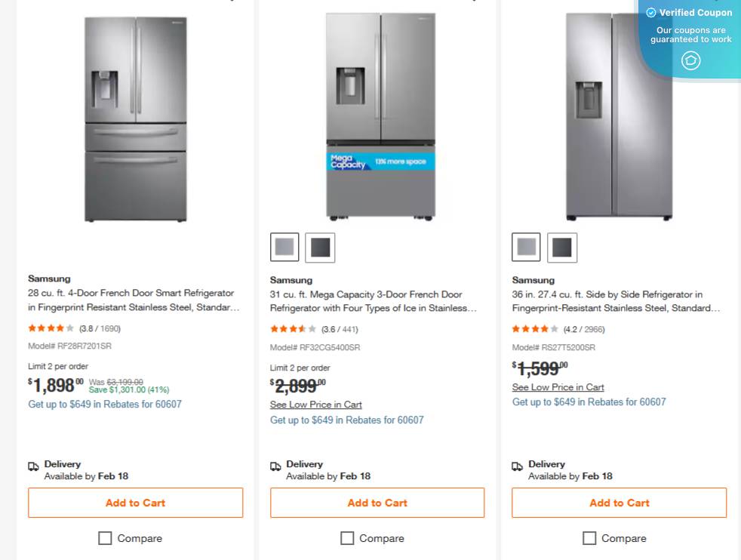Check Compare for the 28 cu. ft. refrigerator
Screen dimensions: 741x560
[x=105, y=538]
